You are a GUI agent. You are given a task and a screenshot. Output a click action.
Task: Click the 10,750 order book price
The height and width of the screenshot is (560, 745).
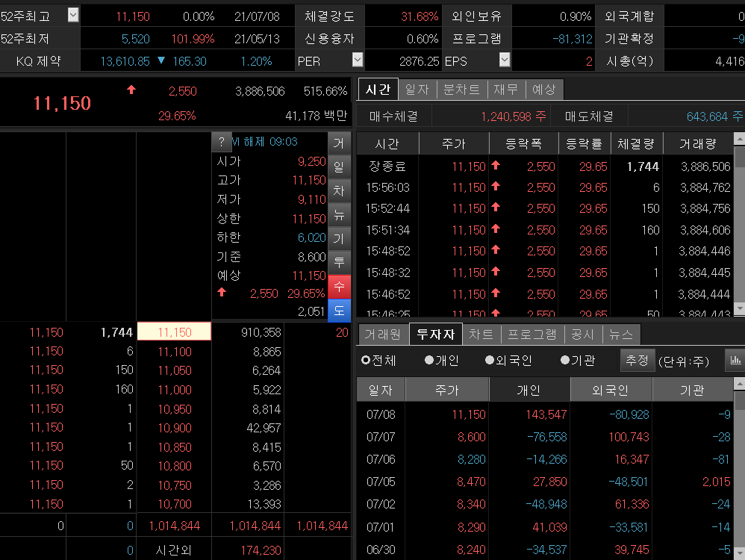(175, 485)
